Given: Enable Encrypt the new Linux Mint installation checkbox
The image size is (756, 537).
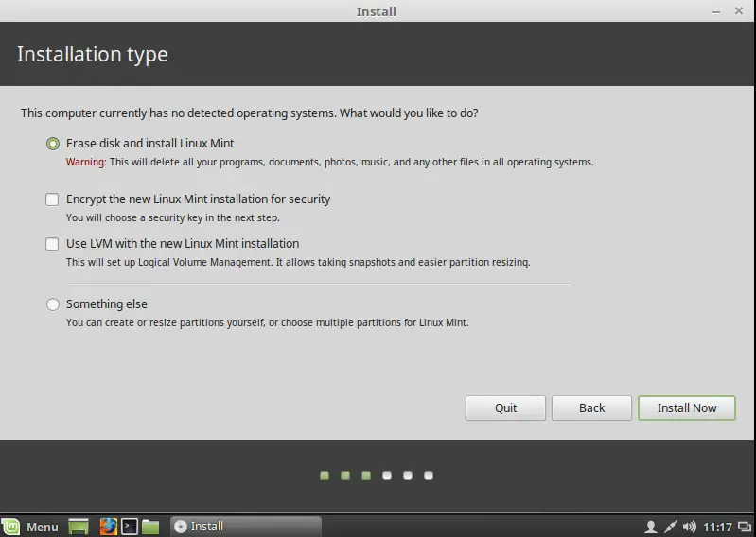Looking at the screenshot, I should 52,199.
